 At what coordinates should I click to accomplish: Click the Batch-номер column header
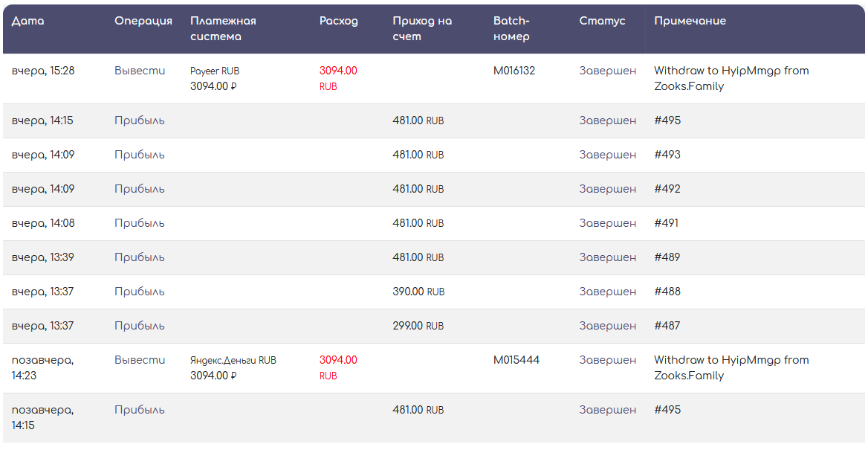click(511, 29)
